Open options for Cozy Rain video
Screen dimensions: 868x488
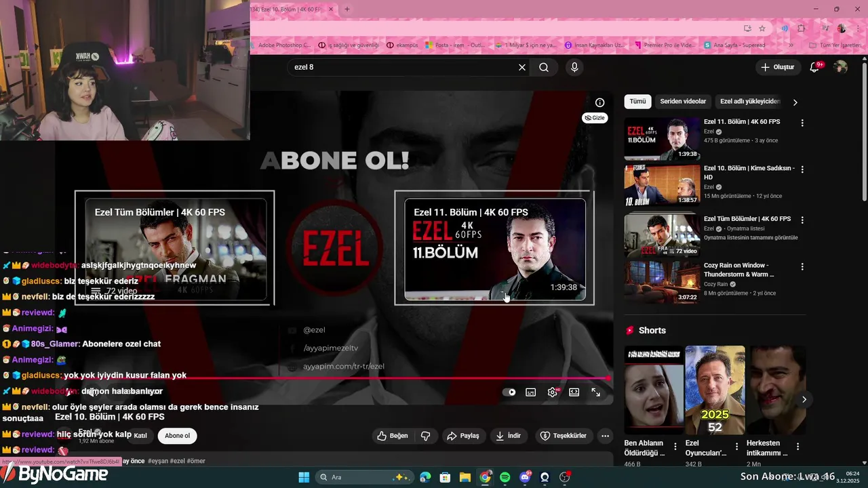802,266
